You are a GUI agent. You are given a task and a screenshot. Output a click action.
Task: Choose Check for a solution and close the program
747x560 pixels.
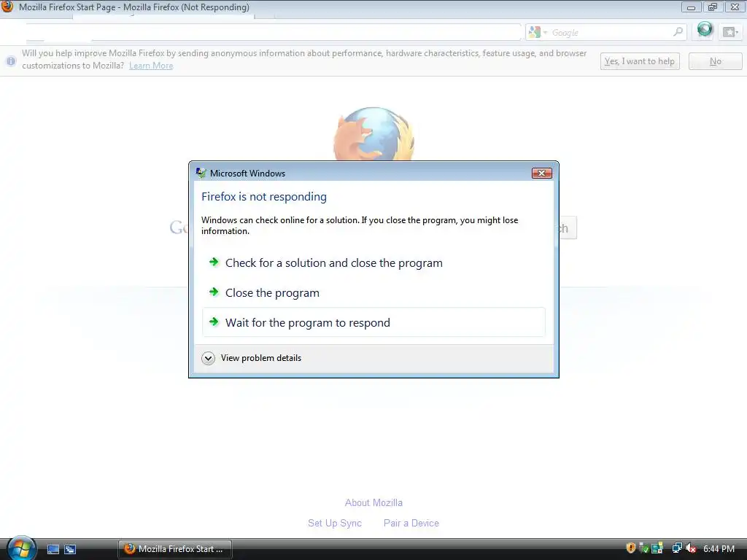click(x=373, y=262)
